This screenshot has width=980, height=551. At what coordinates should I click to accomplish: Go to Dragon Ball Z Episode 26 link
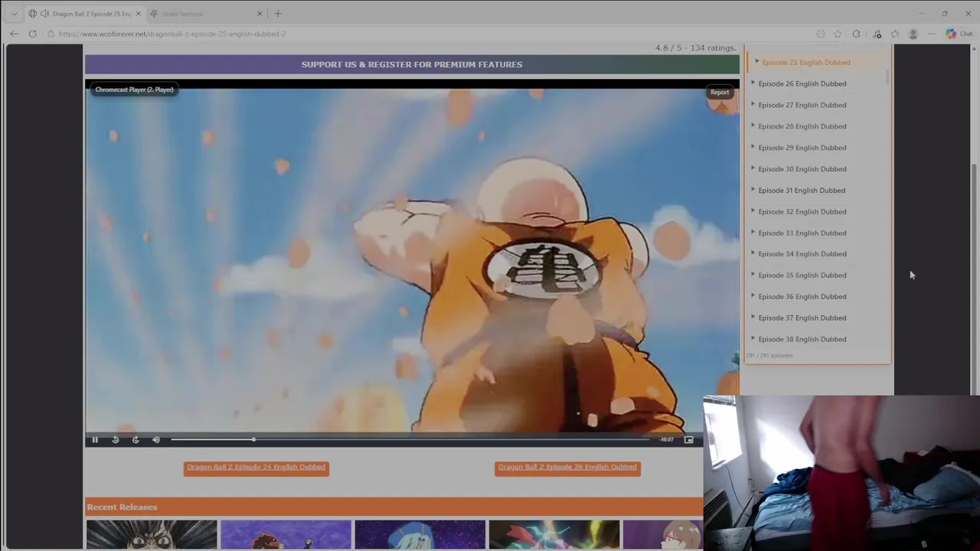[567, 467]
